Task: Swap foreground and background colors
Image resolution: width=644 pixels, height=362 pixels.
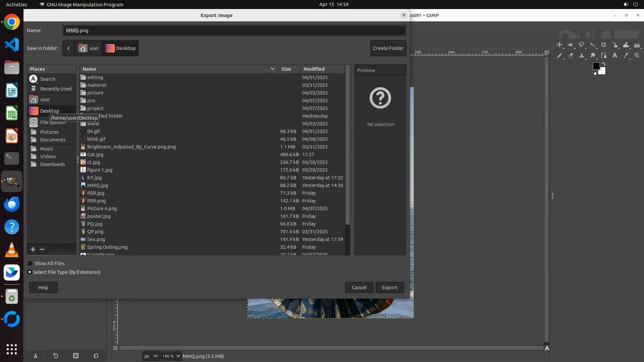Action: (604, 64)
